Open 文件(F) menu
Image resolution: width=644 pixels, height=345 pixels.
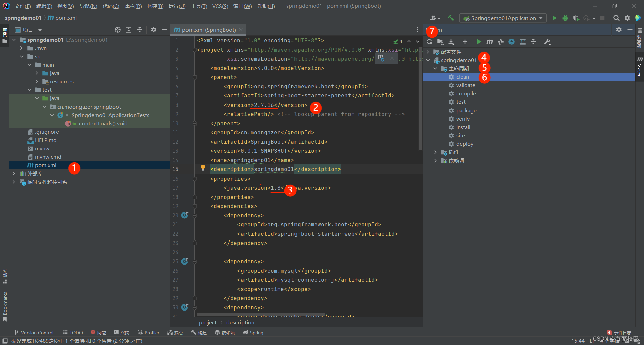[x=22, y=6]
